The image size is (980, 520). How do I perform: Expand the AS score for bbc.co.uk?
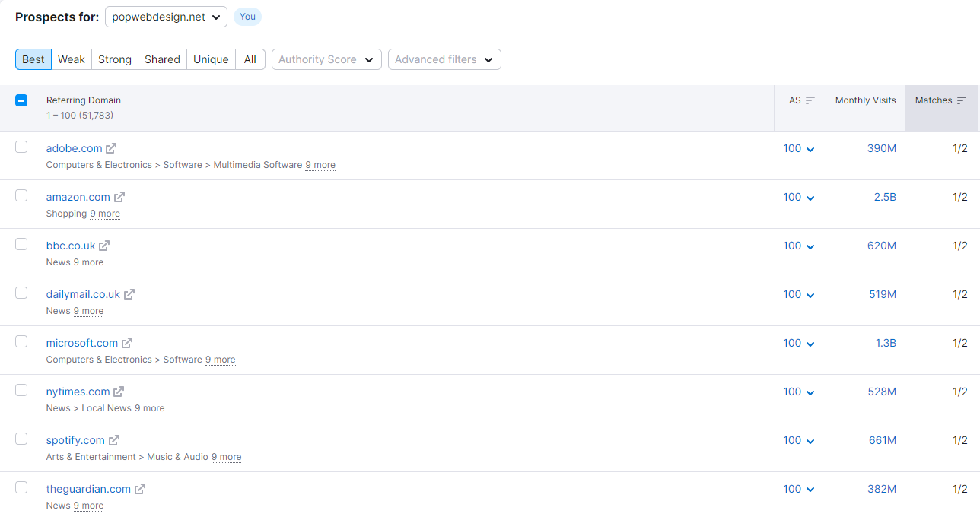799,246
